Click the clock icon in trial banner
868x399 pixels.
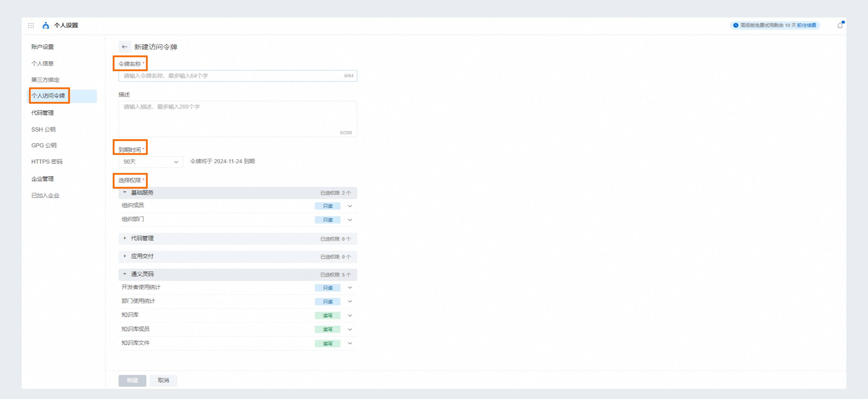coord(736,25)
